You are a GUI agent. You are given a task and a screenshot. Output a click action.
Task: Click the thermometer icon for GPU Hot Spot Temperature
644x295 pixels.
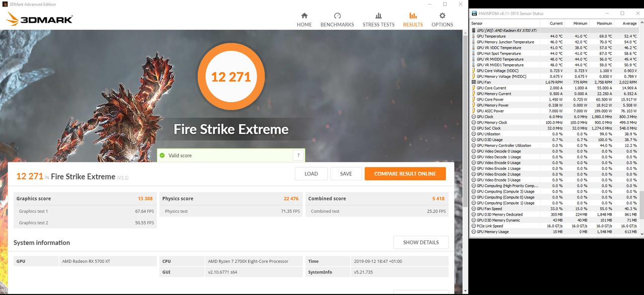click(x=473, y=53)
